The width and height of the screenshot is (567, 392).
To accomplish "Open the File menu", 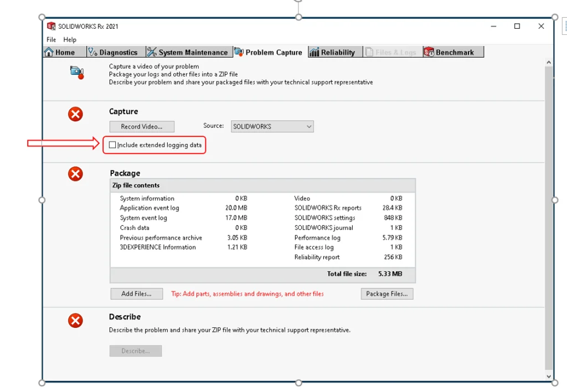I will [x=51, y=40].
